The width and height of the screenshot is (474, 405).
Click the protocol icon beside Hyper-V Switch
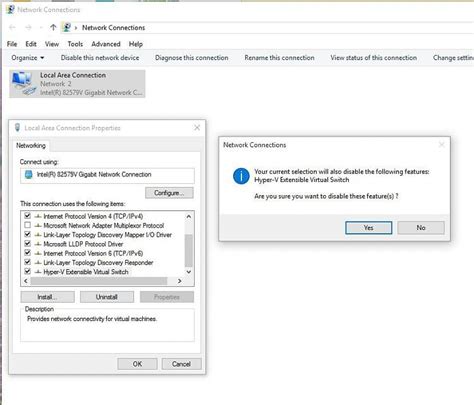pos(38,272)
